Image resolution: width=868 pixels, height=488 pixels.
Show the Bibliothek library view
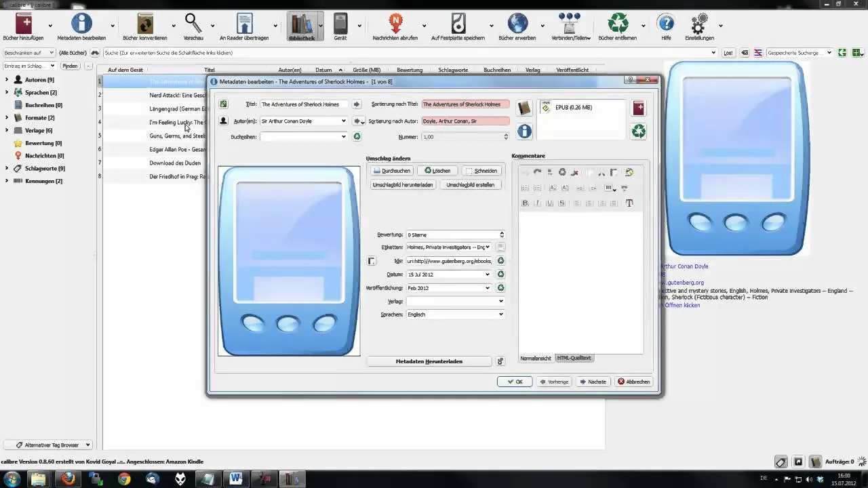302,26
